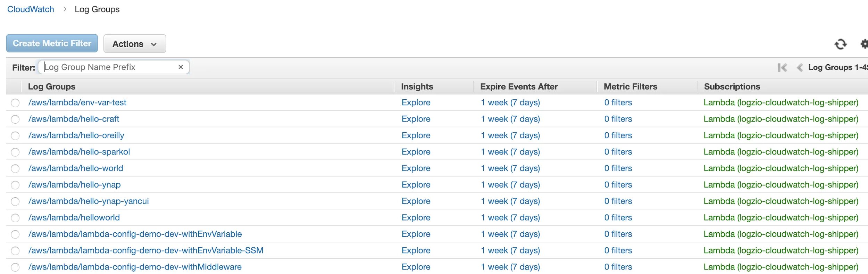Select the /aws/lambda/env-var-test radio button
The width and height of the screenshot is (868, 274).
click(x=15, y=103)
